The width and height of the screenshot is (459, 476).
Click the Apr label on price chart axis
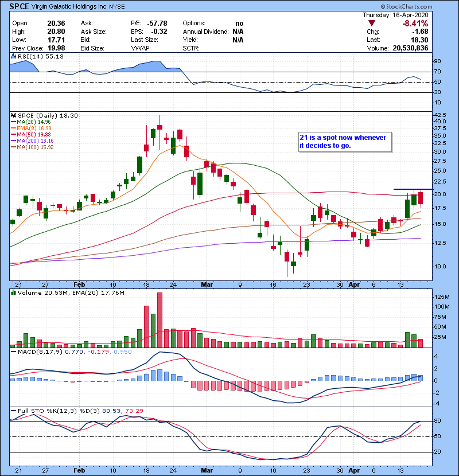[354, 285]
